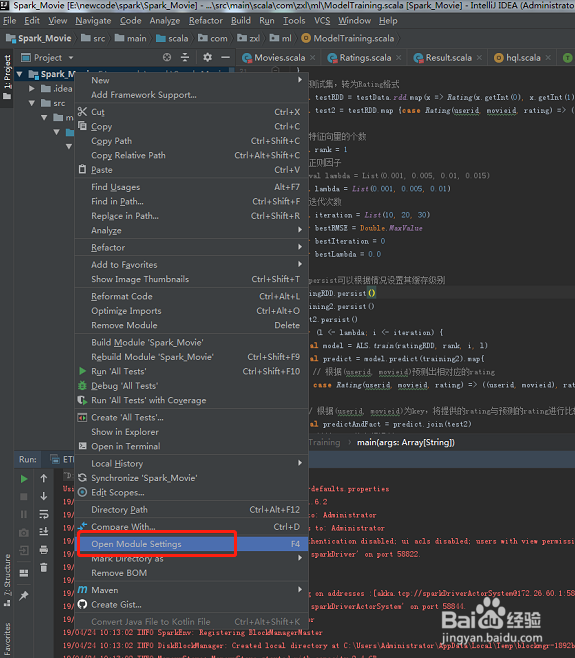Click the Copy icon in context menu

tap(82, 126)
